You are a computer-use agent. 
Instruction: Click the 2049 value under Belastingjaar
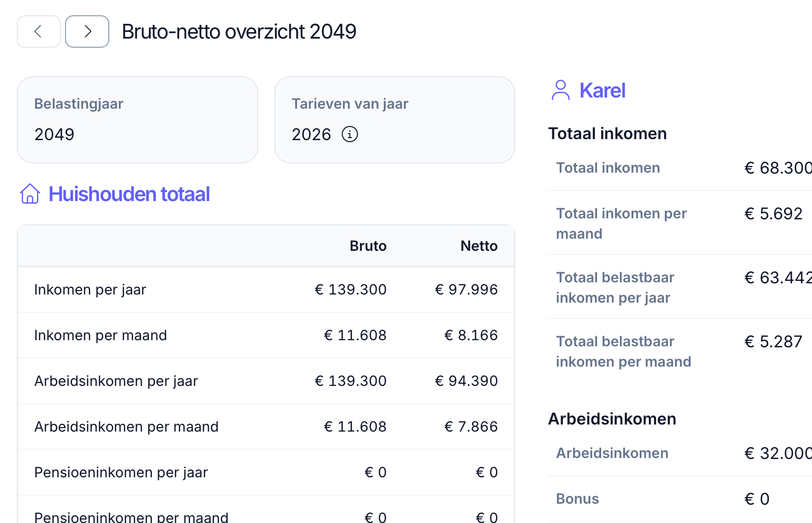coord(54,134)
